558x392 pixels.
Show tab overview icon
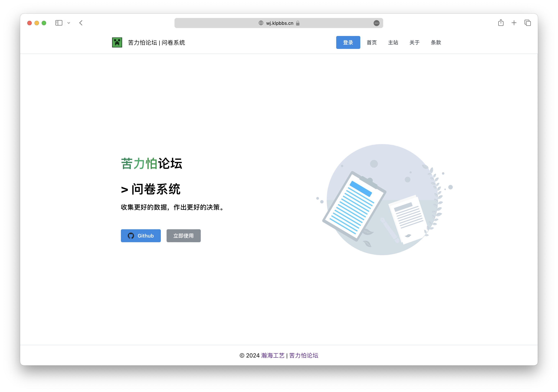tap(528, 23)
